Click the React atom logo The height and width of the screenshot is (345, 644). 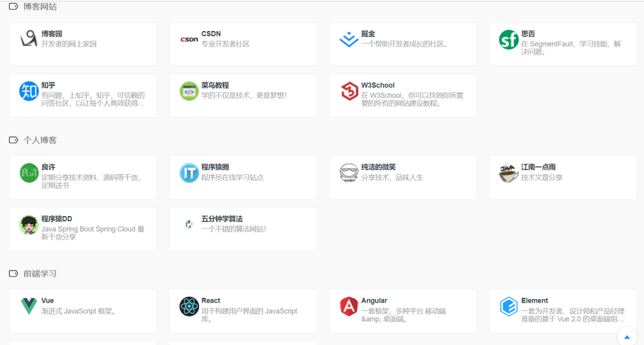(189, 306)
